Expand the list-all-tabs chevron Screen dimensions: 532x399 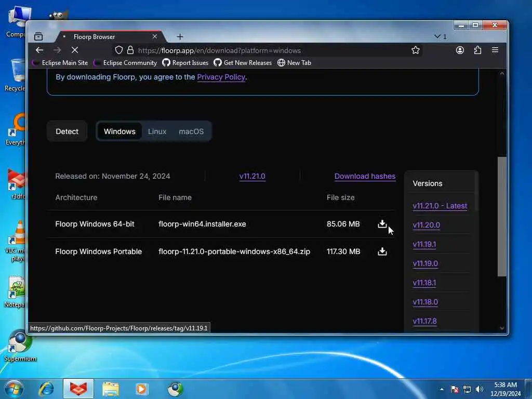(441, 36)
